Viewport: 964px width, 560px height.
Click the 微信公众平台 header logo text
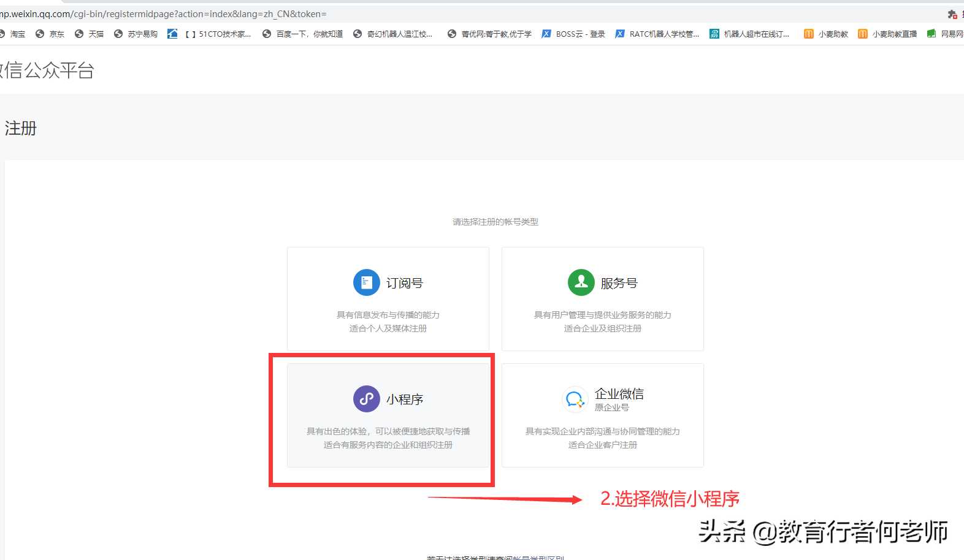47,70
